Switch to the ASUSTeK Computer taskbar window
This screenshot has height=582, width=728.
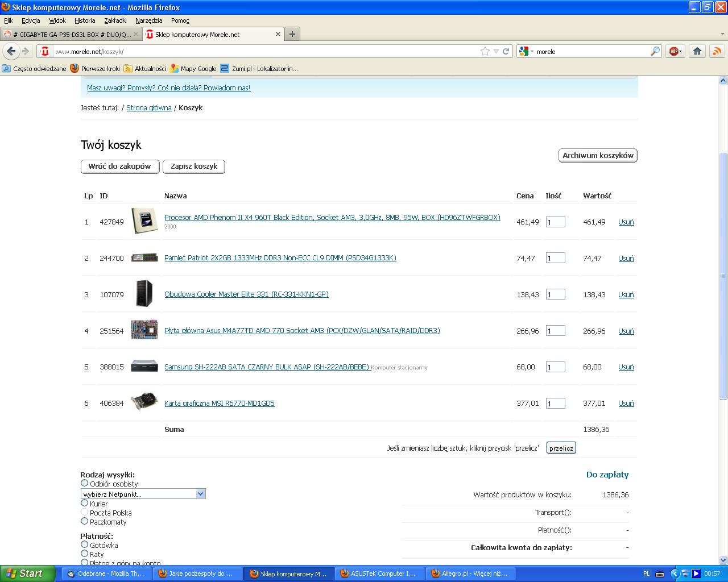[379, 573]
